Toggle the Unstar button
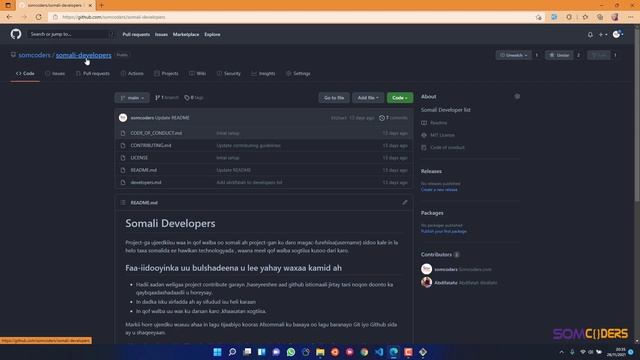The width and height of the screenshot is (640, 360). coord(559,55)
